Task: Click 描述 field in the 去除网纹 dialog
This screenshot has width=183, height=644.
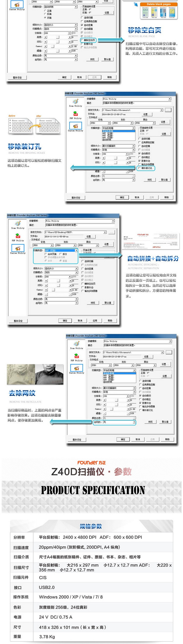Action: click(x=138, y=345)
